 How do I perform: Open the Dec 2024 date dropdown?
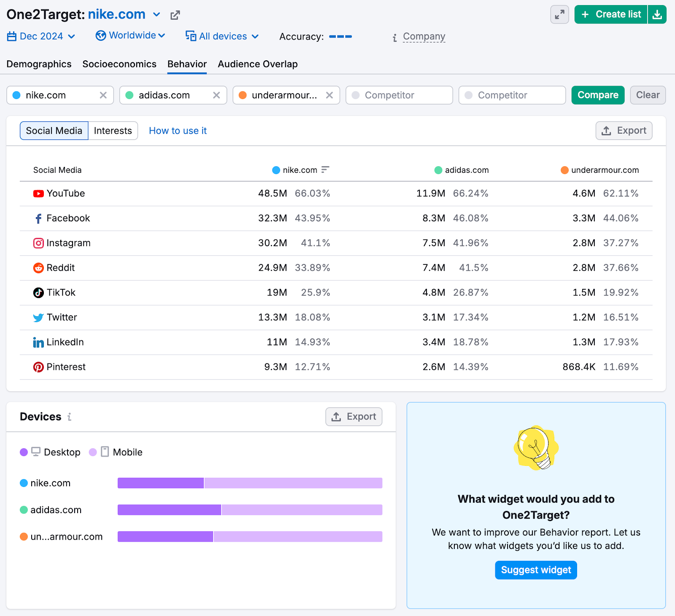point(41,36)
